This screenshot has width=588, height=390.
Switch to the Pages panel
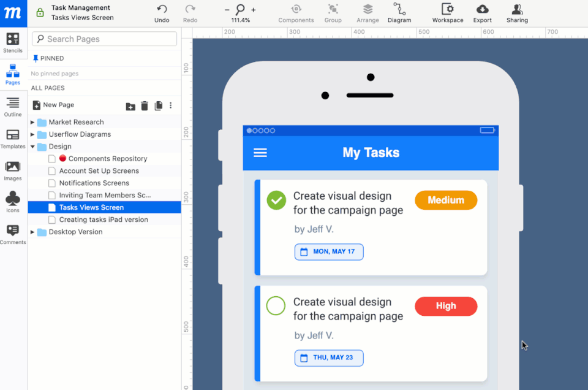[13, 75]
